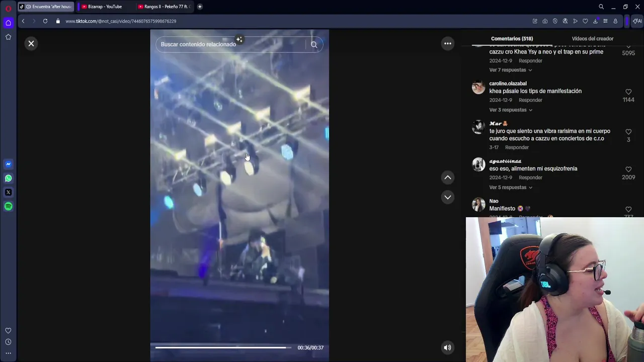Add page to bookmarks with toolbar heart
This screenshot has height=362, width=644.
coord(585,21)
